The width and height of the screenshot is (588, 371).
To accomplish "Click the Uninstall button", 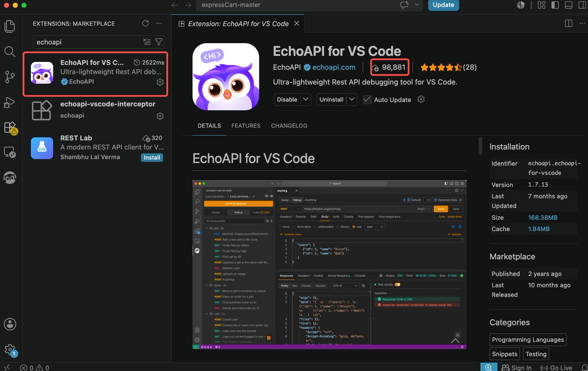I will coord(332,100).
